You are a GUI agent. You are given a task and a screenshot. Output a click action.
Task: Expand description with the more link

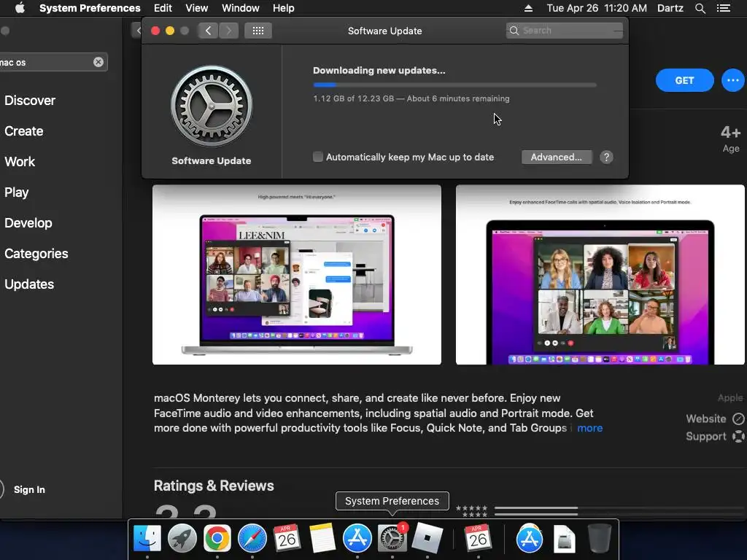(589, 428)
